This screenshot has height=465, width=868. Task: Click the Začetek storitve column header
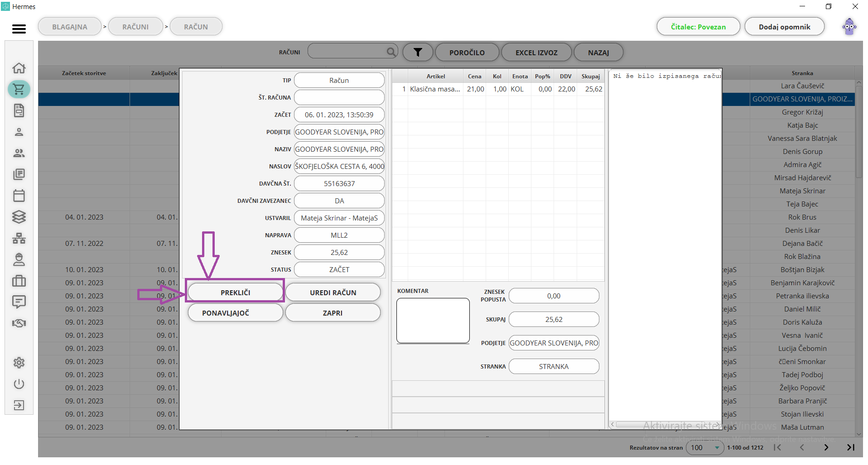point(84,73)
